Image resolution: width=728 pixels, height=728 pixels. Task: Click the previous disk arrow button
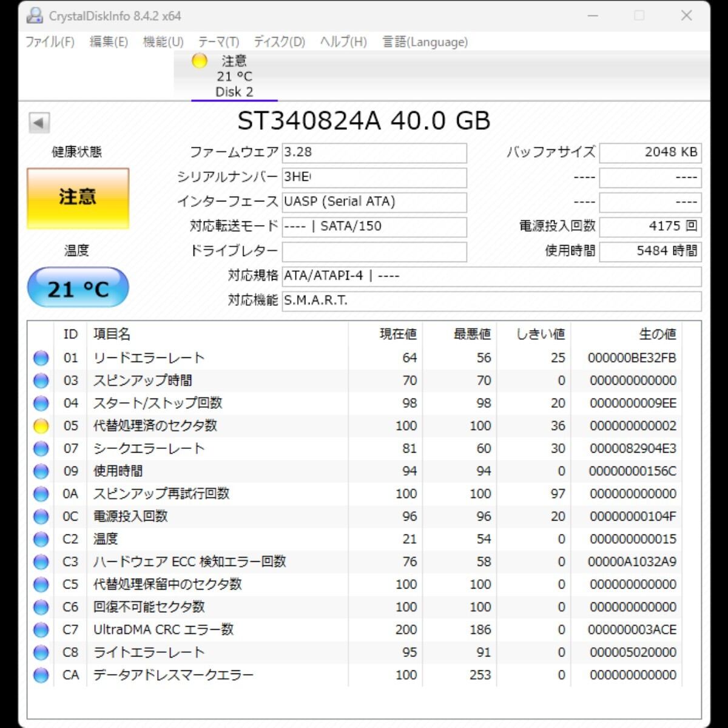39,123
